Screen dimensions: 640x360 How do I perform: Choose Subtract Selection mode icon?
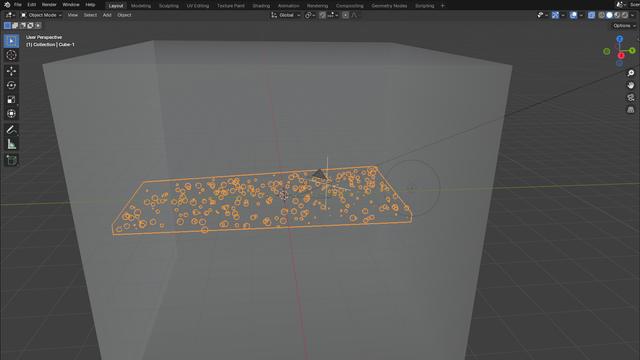pyautogui.click(x=22, y=25)
